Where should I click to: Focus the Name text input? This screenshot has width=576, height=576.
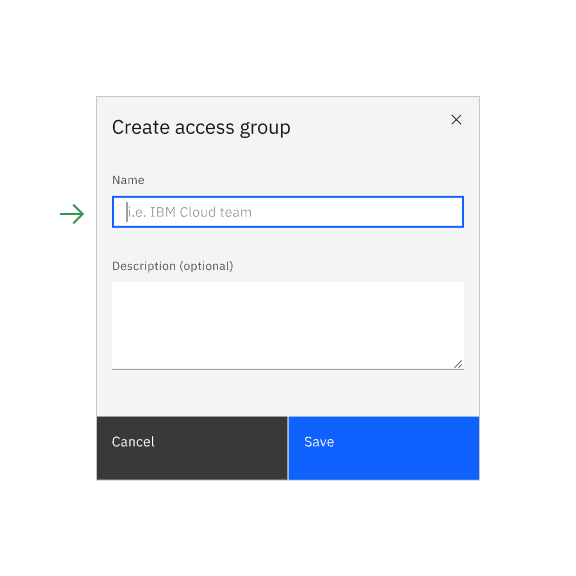point(288,212)
